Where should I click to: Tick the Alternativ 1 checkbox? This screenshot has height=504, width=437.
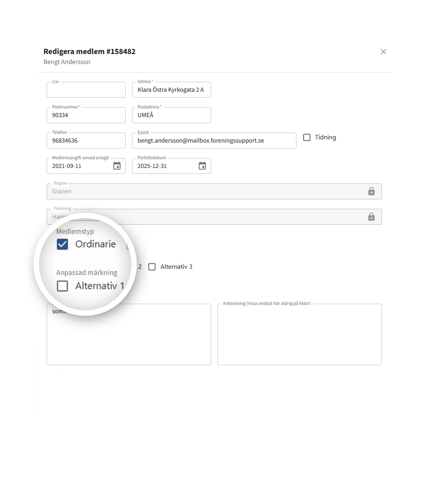[63, 286]
